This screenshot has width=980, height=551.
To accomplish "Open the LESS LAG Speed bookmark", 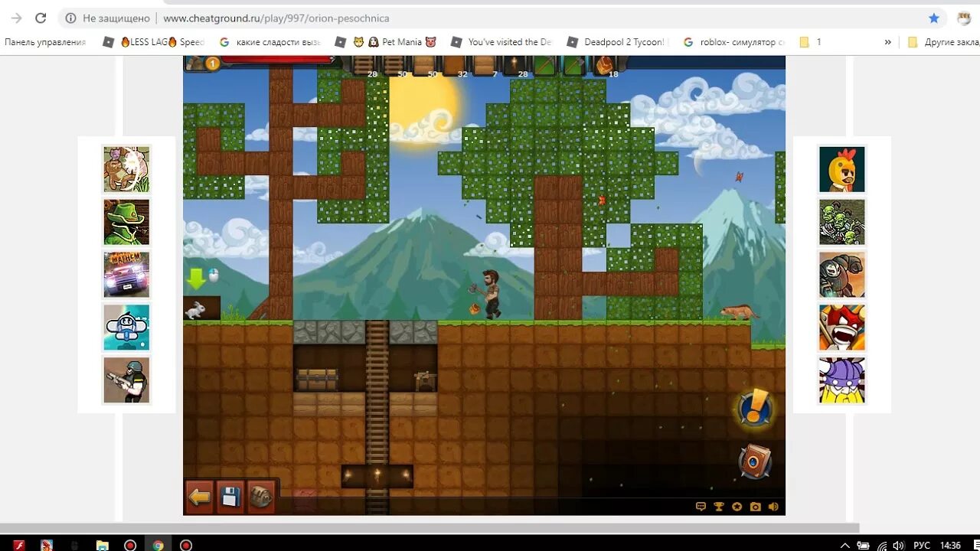I will pyautogui.click(x=153, y=42).
